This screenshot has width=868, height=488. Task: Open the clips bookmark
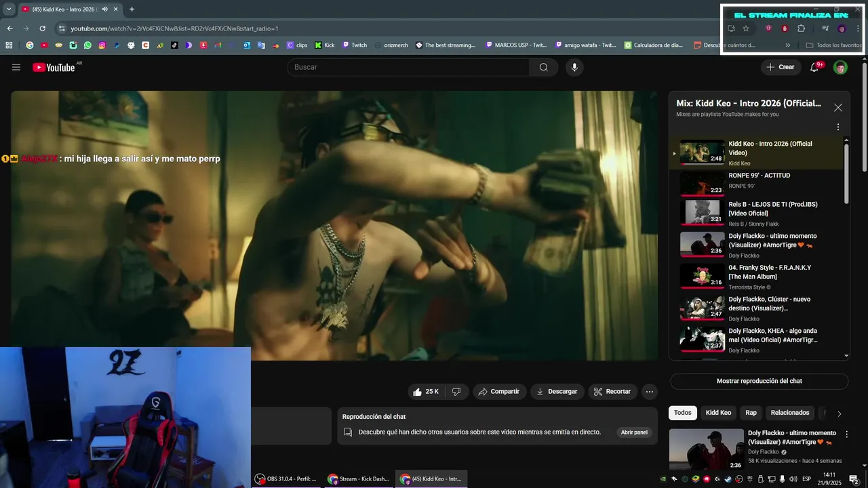coord(297,45)
